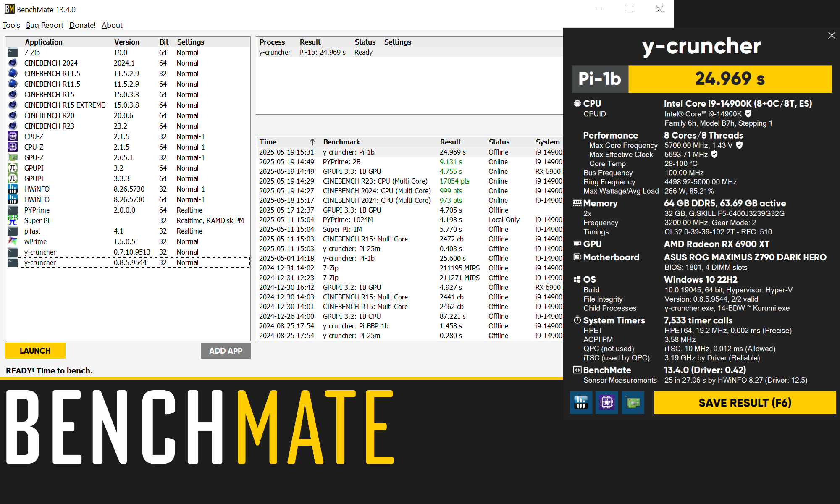Click the CPU-Z icon beside Save Result
This screenshot has height=504, width=840.
(607, 402)
